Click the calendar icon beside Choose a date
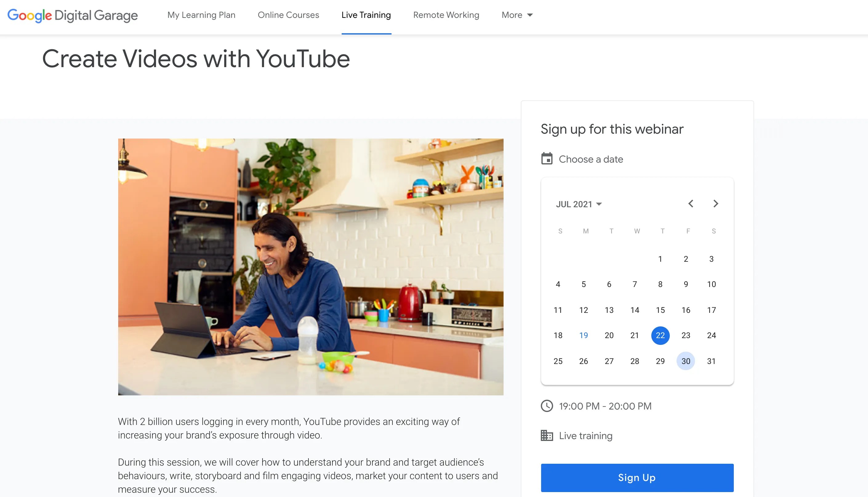The width and height of the screenshot is (868, 497). coord(548,159)
